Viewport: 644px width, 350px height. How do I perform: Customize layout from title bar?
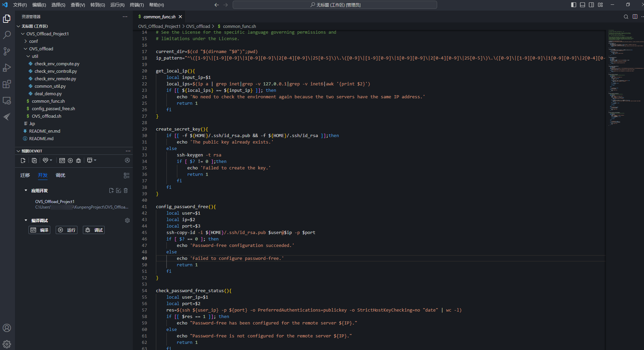coord(601,5)
